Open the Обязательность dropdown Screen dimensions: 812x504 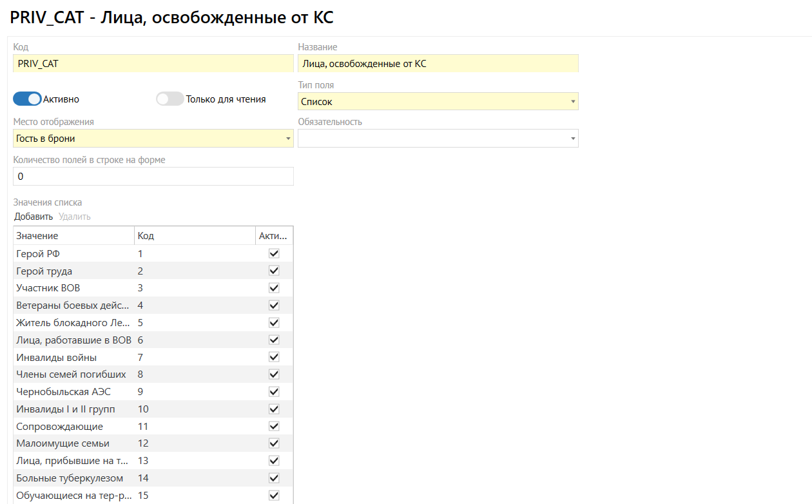(x=438, y=139)
